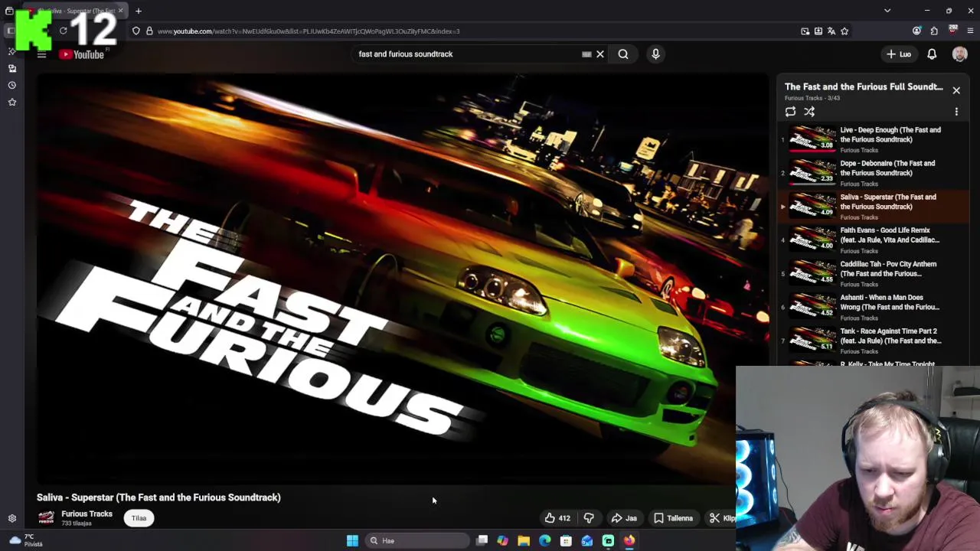The image size is (980, 551).
Task: Click the install/download page icon
Action: (818, 31)
